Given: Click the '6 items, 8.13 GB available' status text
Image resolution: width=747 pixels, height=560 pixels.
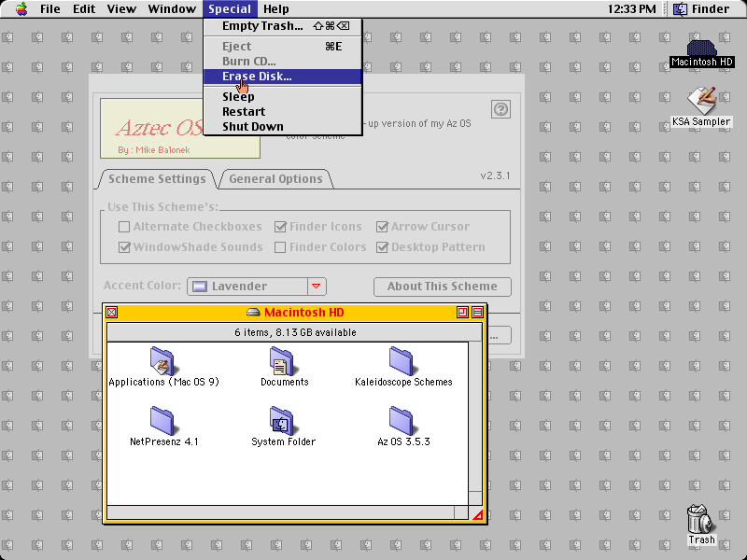Looking at the screenshot, I should pos(295,332).
